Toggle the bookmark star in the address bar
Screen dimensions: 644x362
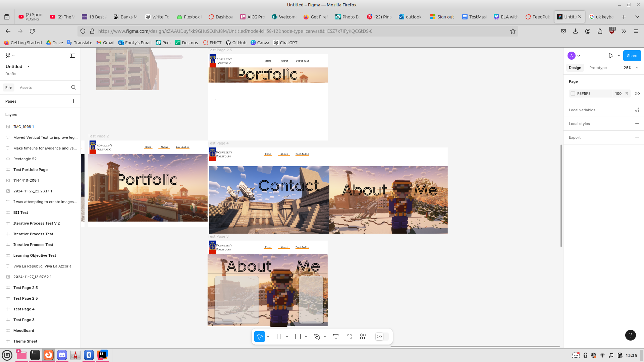(513, 31)
